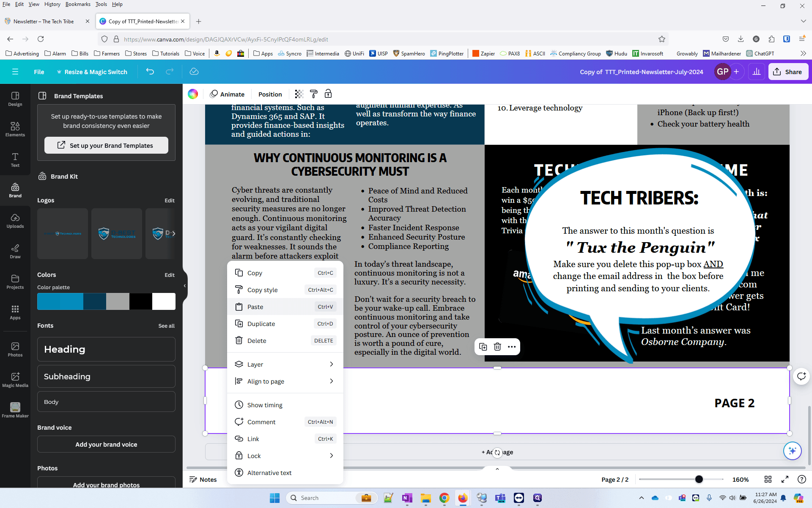Open the Design panel in sidebar
The width and height of the screenshot is (812, 508).
(x=15, y=99)
